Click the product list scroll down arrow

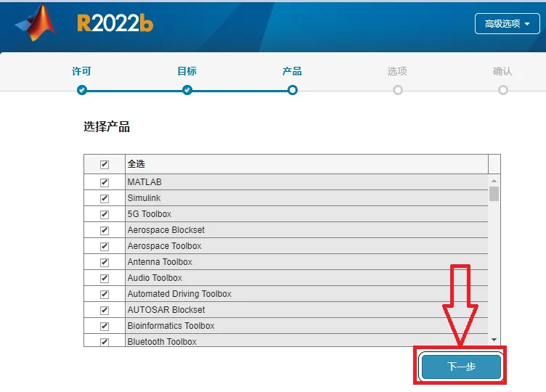click(x=494, y=340)
